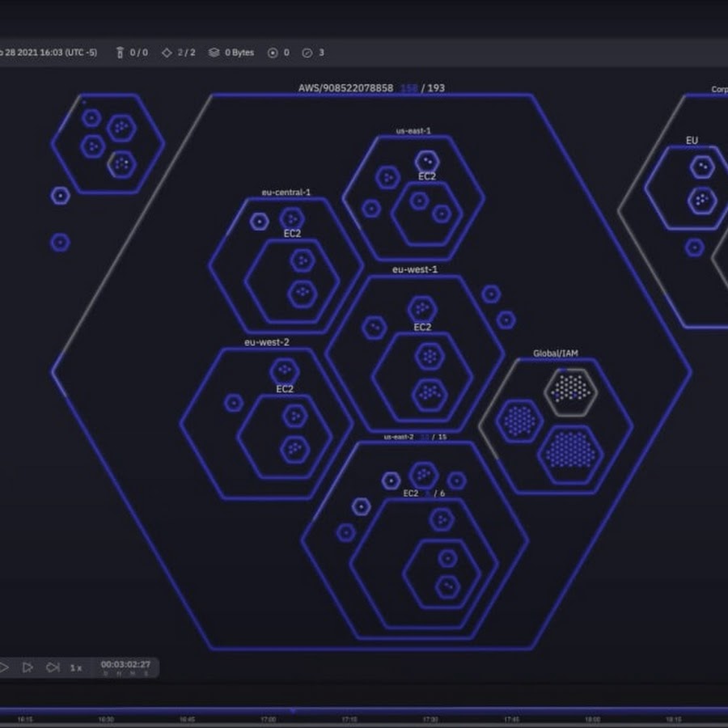The image size is (728, 728).
Task: Select the us-east-2 region label
Action: [399, 437]
